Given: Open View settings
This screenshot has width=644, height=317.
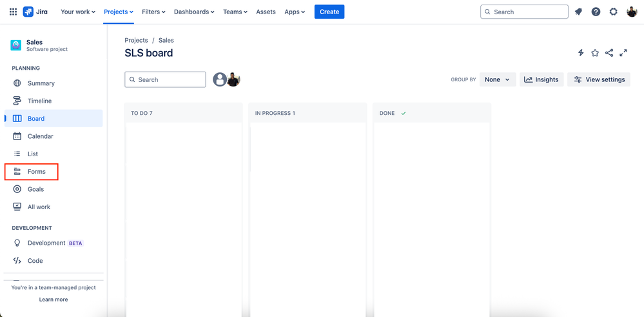Looking at the screenshot, I should [x=599, y=79].
